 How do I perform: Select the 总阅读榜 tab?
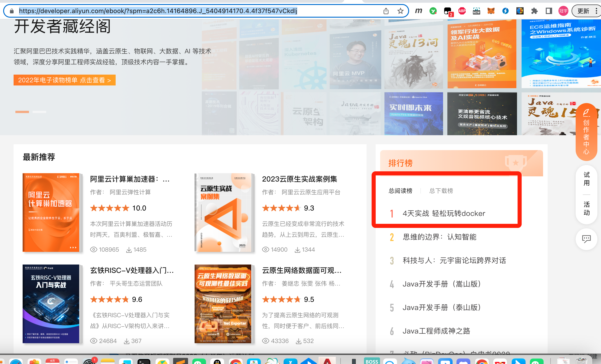400,191
